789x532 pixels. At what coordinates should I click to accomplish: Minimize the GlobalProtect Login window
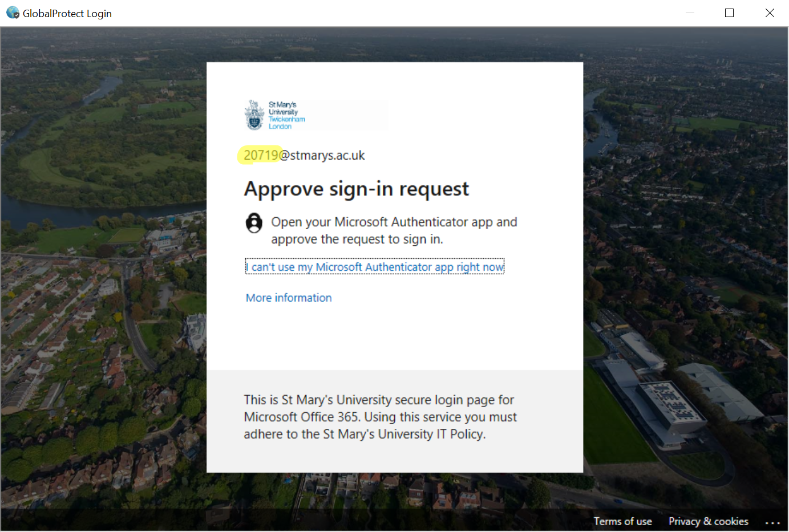[x=690, y=13]
